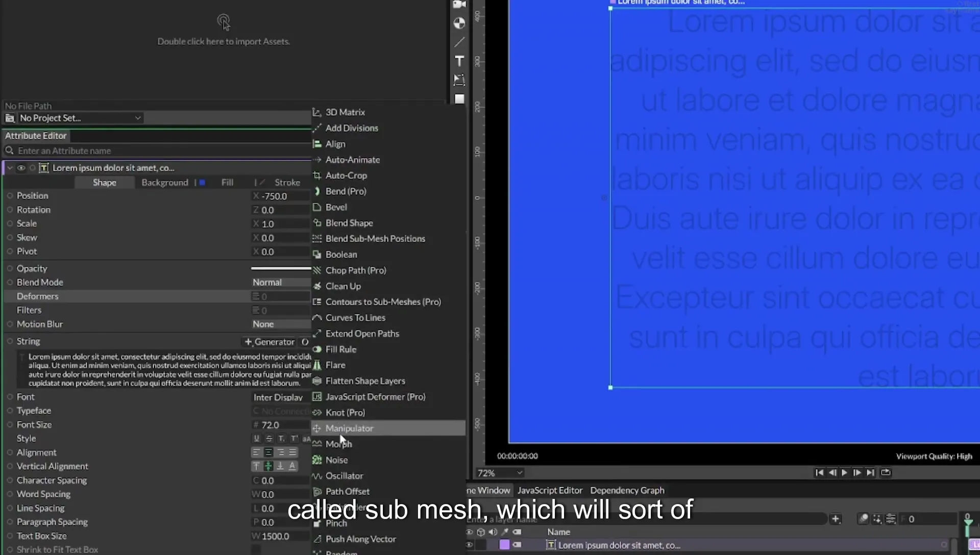Toggle the Font Size keyframe circle
The height and width of the screenshot is (555, 980).
(10, 424)
